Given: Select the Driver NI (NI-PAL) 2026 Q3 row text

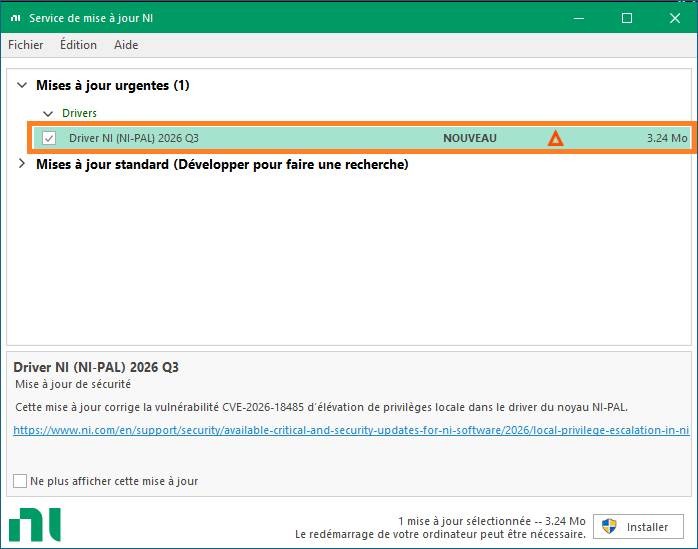Looking at the screenshot, I should pos(134,138).
